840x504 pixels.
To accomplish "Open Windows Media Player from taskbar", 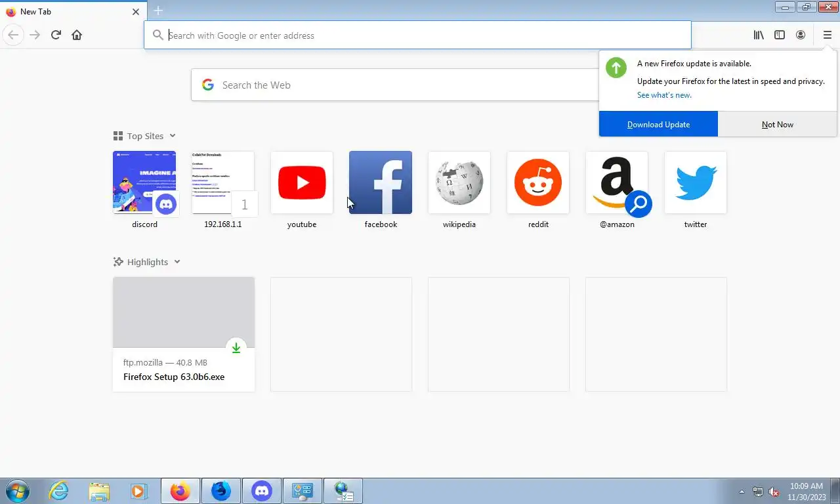I will point(138,491).
